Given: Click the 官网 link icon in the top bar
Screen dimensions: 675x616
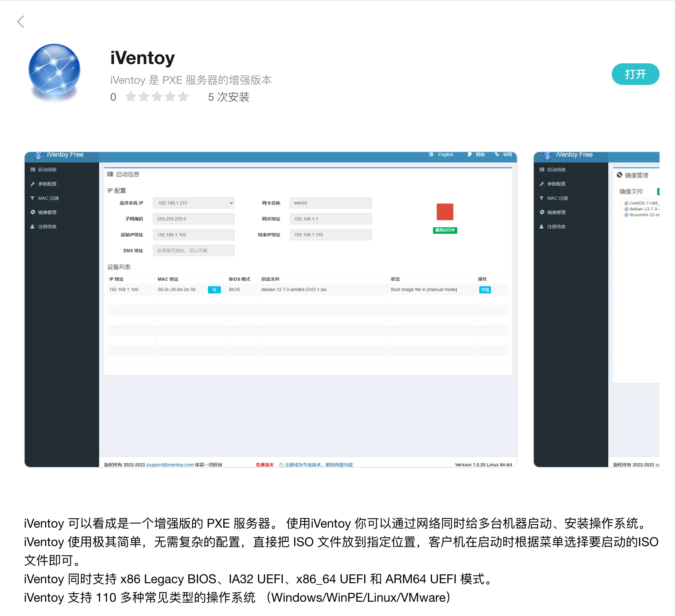Looking at the screenshot, I should (x=497, y=154).
